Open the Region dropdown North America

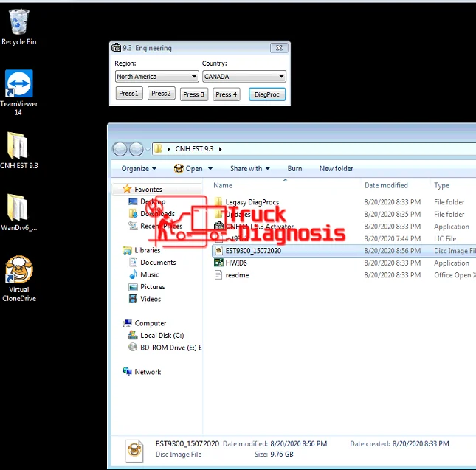tap(156, 77)
